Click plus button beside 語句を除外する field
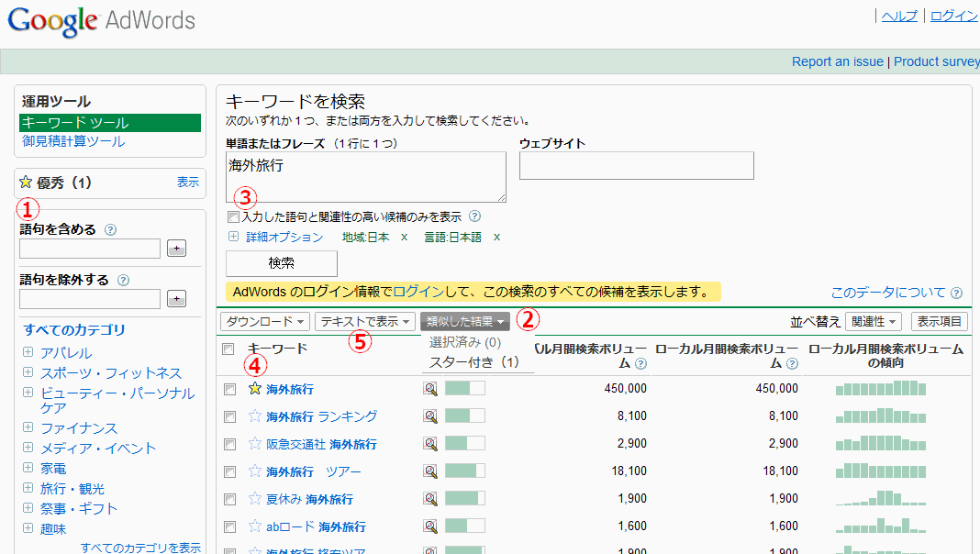The height and width of the screenshot is (554, 980). [177, 299]
